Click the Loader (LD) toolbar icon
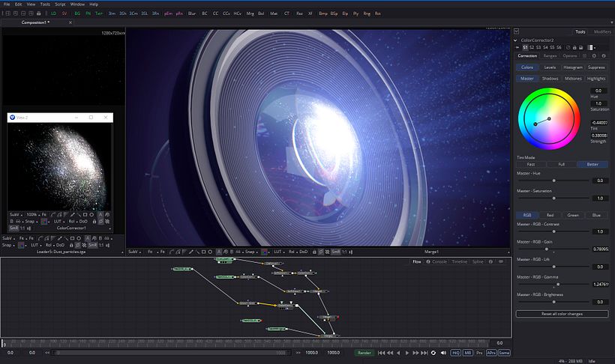Viewport: 615px width, 364px height. [x=53, y=13]
